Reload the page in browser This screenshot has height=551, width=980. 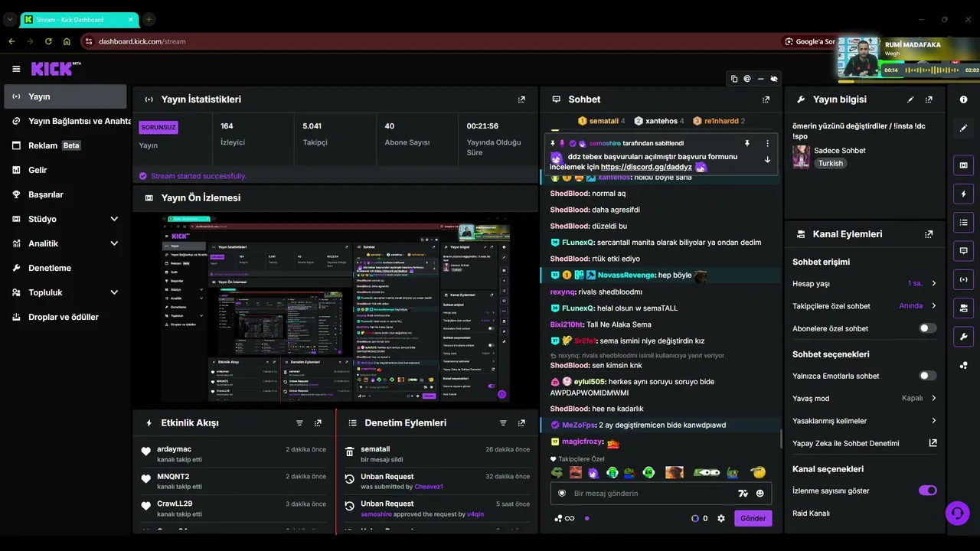click(x=48, y=41)
